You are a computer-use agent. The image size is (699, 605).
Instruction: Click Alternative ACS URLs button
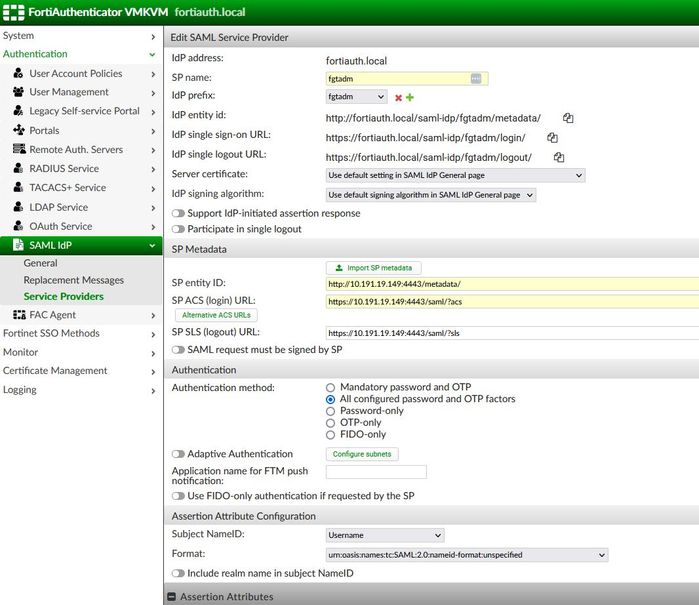pos(216,315)
